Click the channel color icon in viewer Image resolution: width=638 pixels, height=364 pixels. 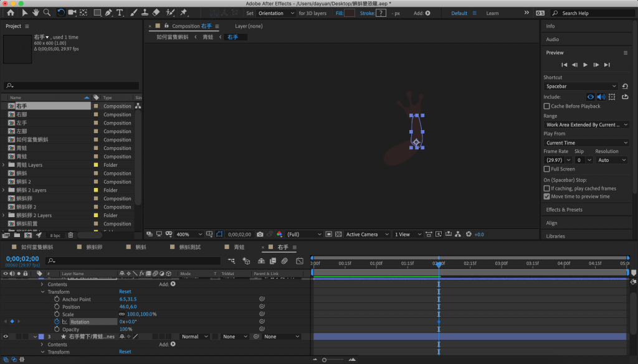pyautogui.click(x=280, y=235)
